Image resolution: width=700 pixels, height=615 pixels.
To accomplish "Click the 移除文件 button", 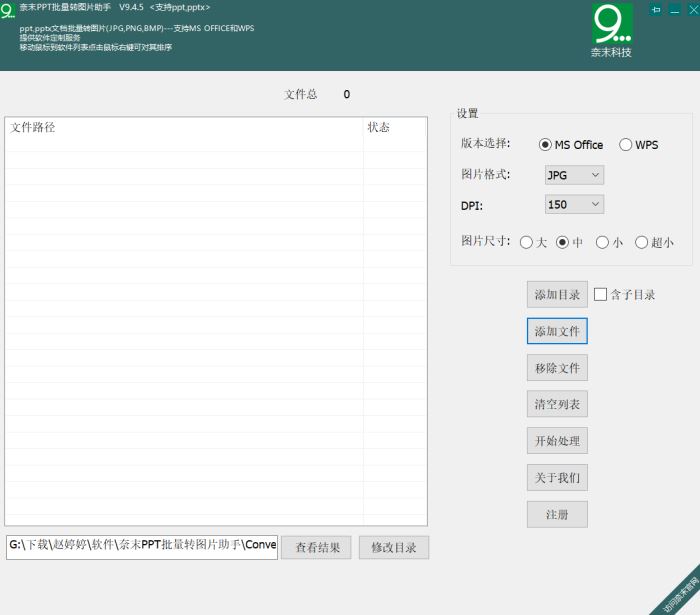I will coord(557,368).
